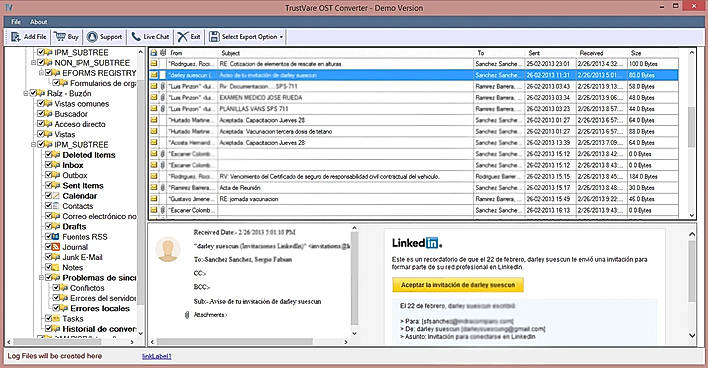Toggle the Calendar checkbox
The height and width of the screenshot is (368, 708).
(49, 196)
